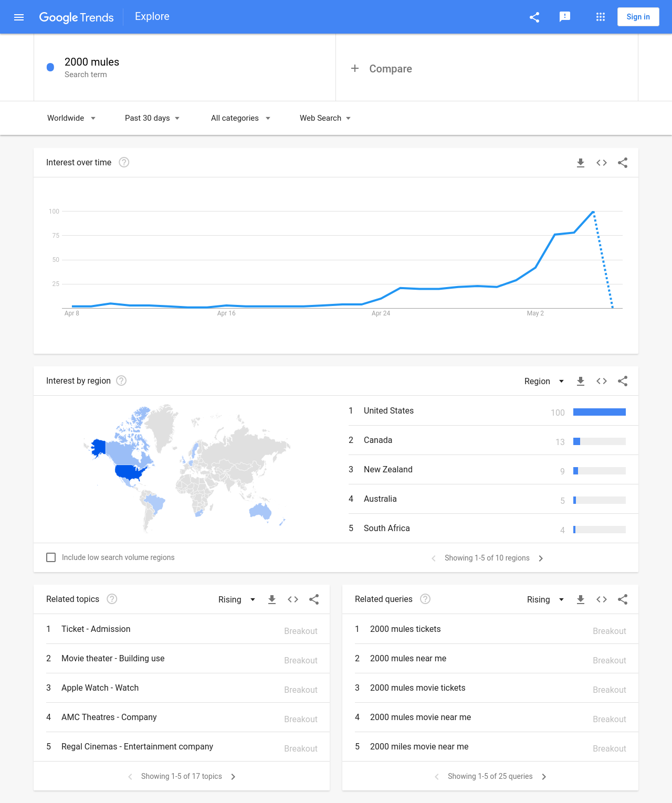The height and width of the screenshot is (803, 672).
Task: Share the Related queries widget
Action: pos(623,599)
